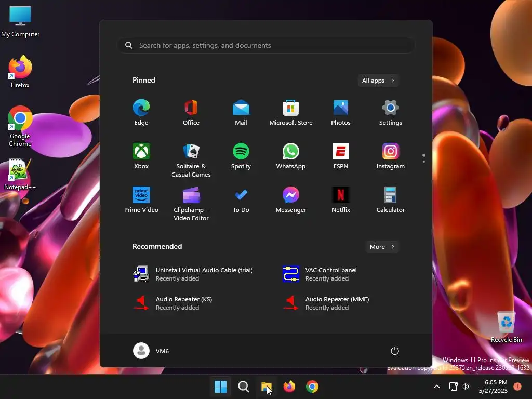
Task: Go to next pinned apps page dot
Action: (424, 162)
